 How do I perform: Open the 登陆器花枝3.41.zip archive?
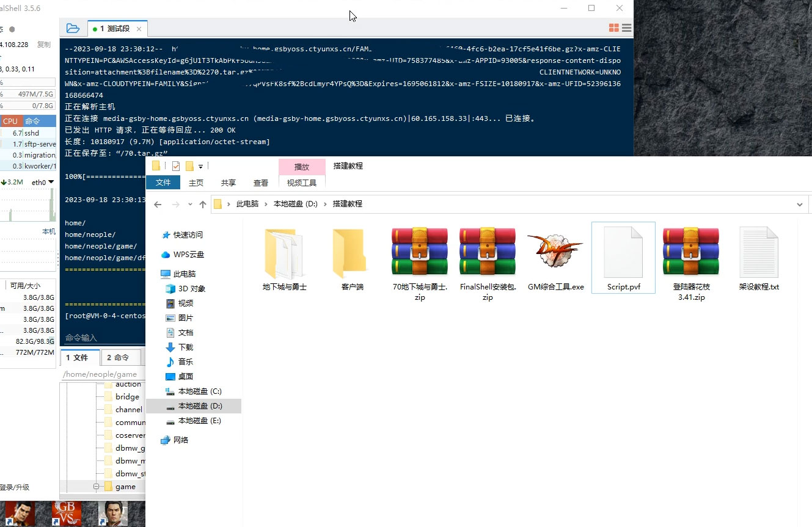[x=690, y=252]
